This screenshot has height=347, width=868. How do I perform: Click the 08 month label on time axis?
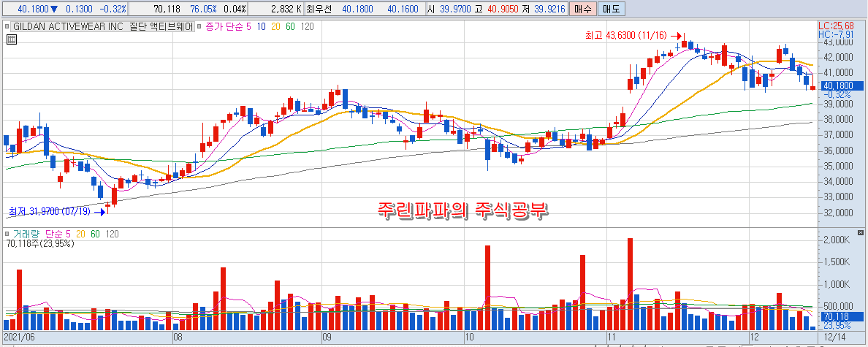tap(178, 336)
